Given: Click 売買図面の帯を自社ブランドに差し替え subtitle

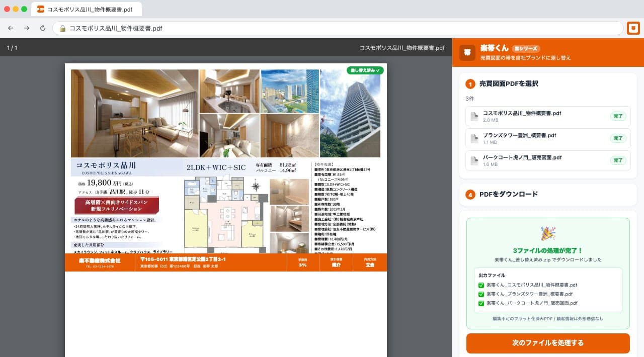Looking at the screenshot, I should point(525,58).
